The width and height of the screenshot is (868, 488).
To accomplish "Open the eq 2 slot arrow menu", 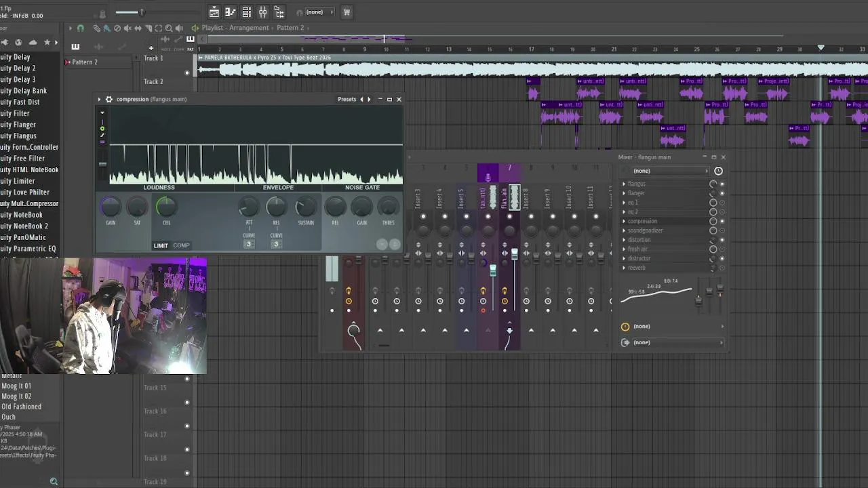I will [624, 212].
